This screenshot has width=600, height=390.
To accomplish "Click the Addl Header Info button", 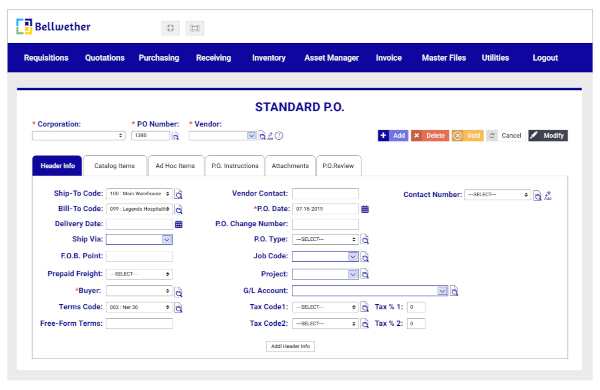I will (x=290, y=346).
